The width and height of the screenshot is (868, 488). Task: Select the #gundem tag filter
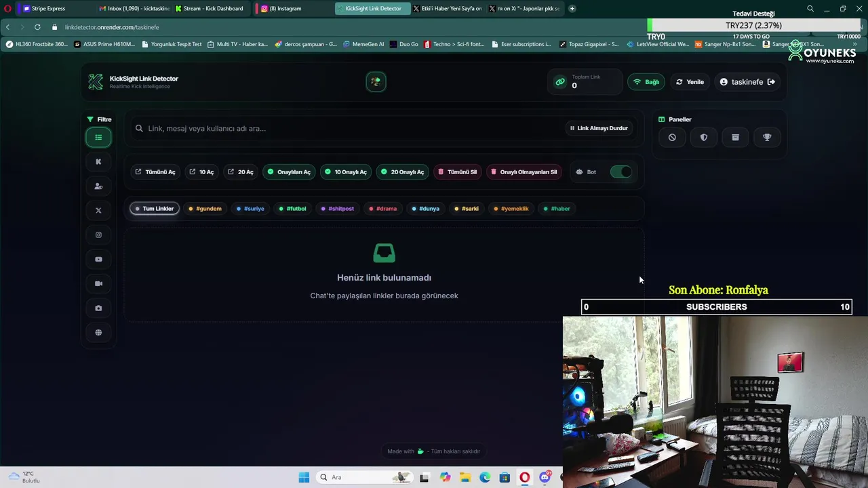pos(205,209)
